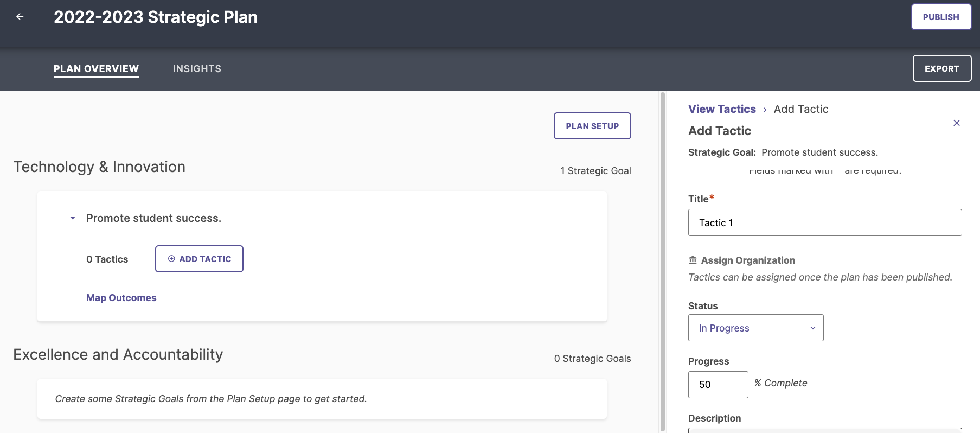Publish the strategic plan
980x433 pixels.
coord(941,17)
